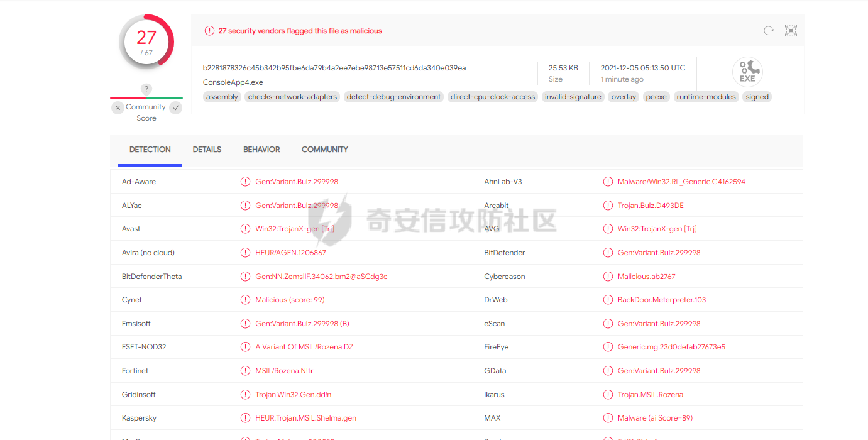Click the detect-debug-environment tag

(x=393, y=97)
